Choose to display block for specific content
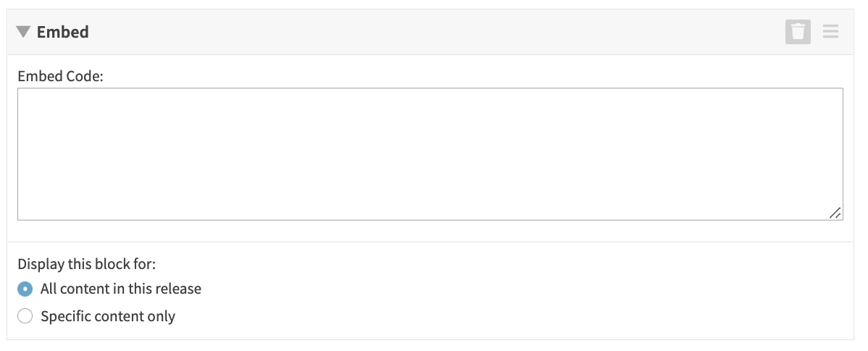This screenshot has width=868, height=351. [x=25, y=316]
